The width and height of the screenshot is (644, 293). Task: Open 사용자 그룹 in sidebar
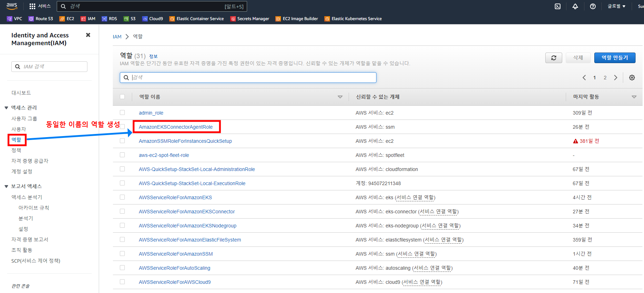24,118
